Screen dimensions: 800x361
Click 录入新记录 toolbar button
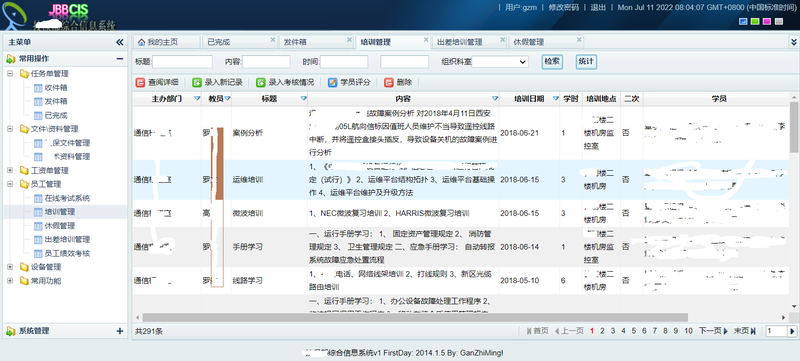pyautogui.click(x=217, y=82)
